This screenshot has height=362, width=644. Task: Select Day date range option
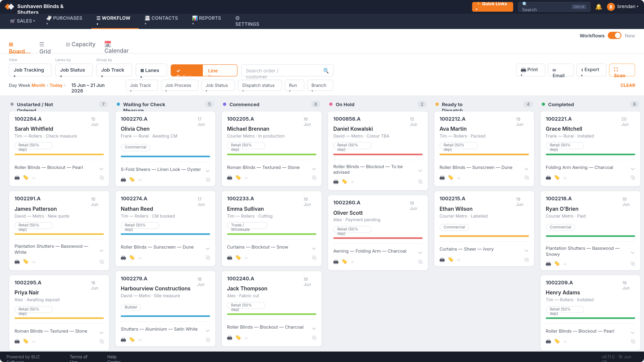13,85
